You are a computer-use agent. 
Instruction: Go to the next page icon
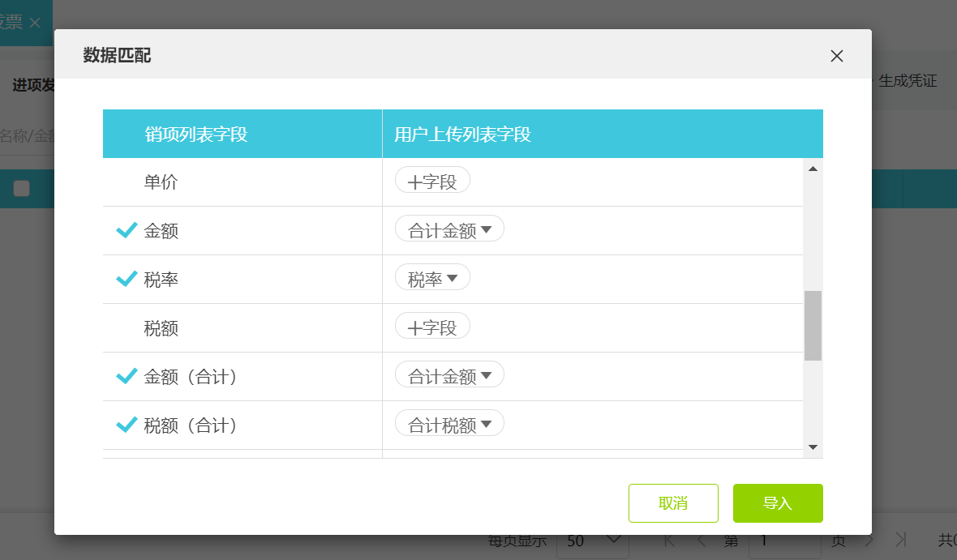coord(869,540)
